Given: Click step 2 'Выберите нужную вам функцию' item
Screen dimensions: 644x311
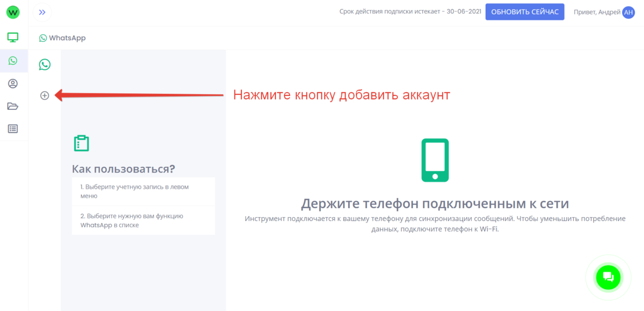Looking at the screenshot, I should click(143, 220).
